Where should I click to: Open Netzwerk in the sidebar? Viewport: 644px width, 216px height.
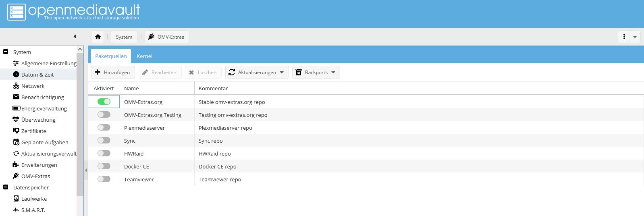[33, 86]
